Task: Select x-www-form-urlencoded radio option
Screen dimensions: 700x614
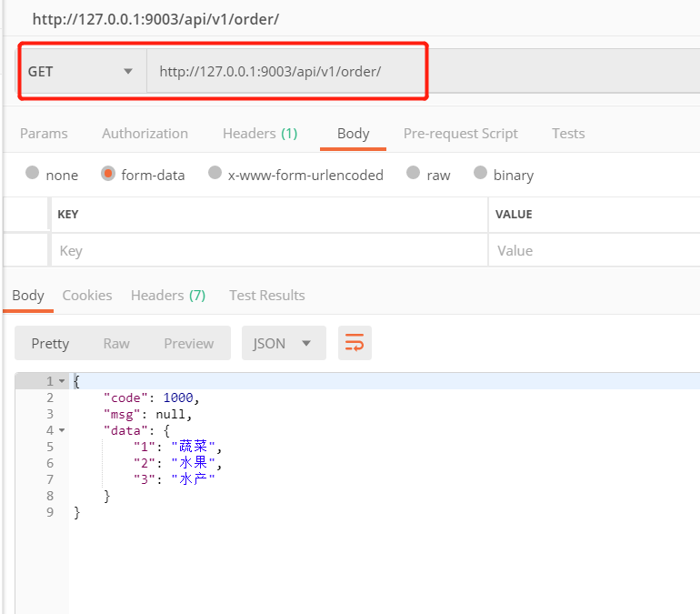Action: pyautogui.click(x=215, y=173)
